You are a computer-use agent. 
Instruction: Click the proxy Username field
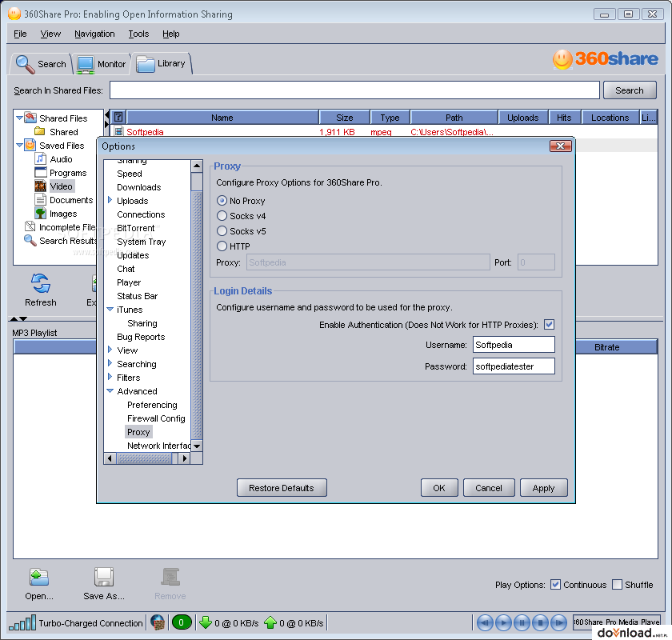(x=514, y=344)
